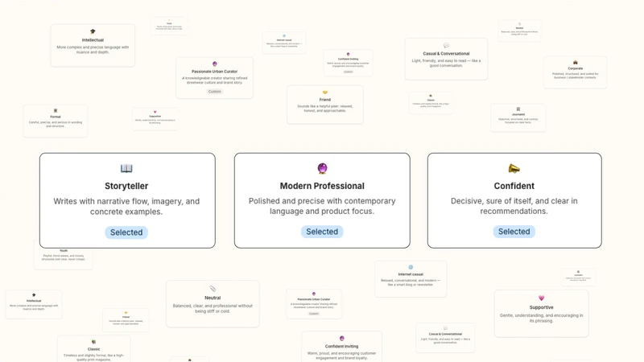This screenshot has width=644, height=362.
Task: Select the Confident Inviting card at bottom
Action: (341, 348)
